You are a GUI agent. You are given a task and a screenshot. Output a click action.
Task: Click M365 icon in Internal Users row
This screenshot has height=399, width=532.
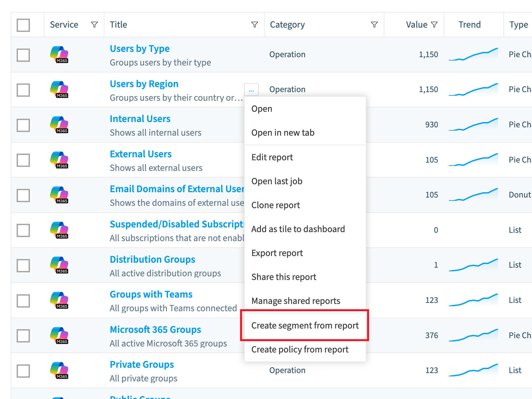[59, 125]
